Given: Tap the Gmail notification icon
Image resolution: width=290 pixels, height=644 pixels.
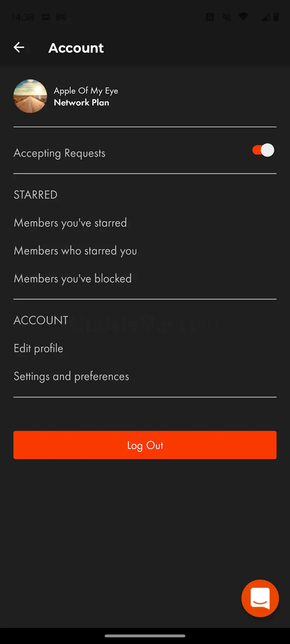Looking at the screenshot, I should [x=61, y=17].
